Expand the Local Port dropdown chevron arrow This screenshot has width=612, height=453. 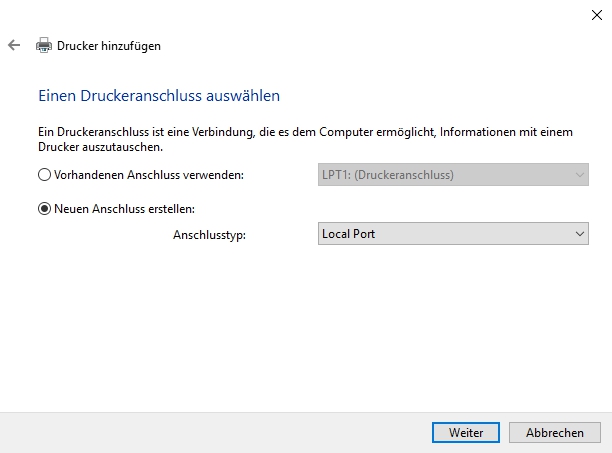coord(579,234)
